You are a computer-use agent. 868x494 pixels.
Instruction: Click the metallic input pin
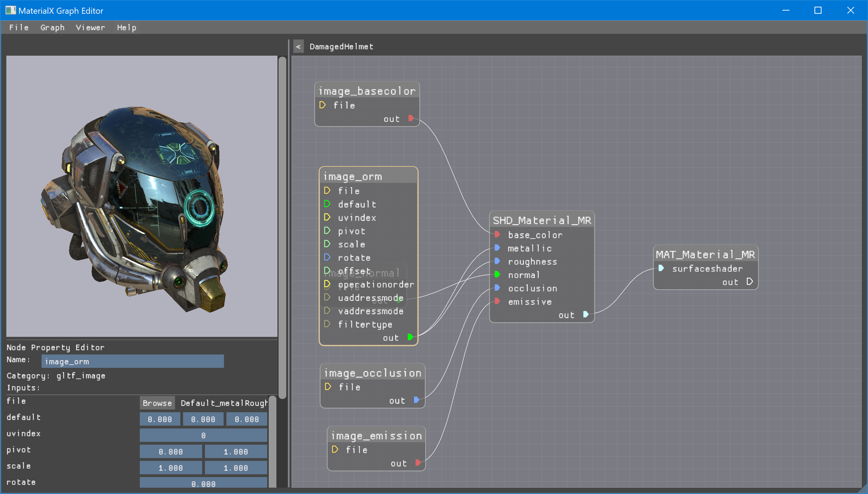coord(497,248)
